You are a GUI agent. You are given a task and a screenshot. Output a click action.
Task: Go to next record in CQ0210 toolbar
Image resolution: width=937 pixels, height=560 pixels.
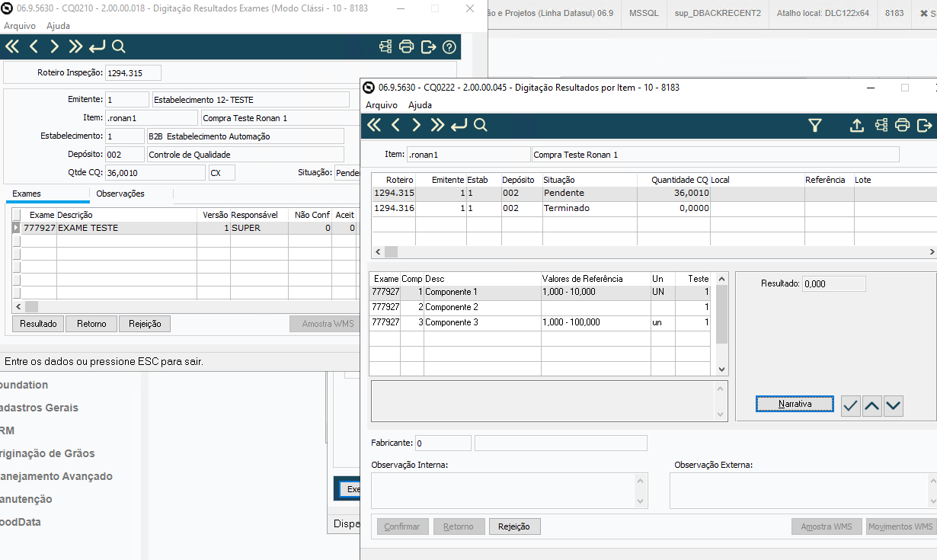pos(54,47)
